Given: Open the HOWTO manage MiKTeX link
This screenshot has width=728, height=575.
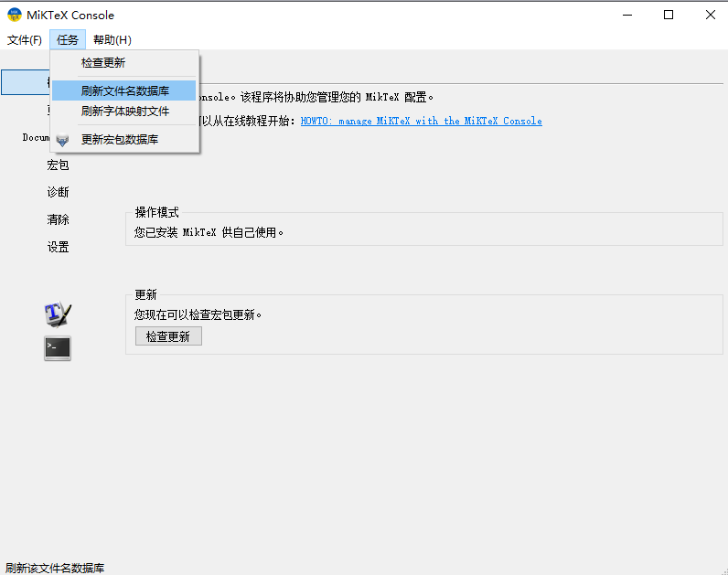Looking at the screenshot, I should tap(421, 121).
